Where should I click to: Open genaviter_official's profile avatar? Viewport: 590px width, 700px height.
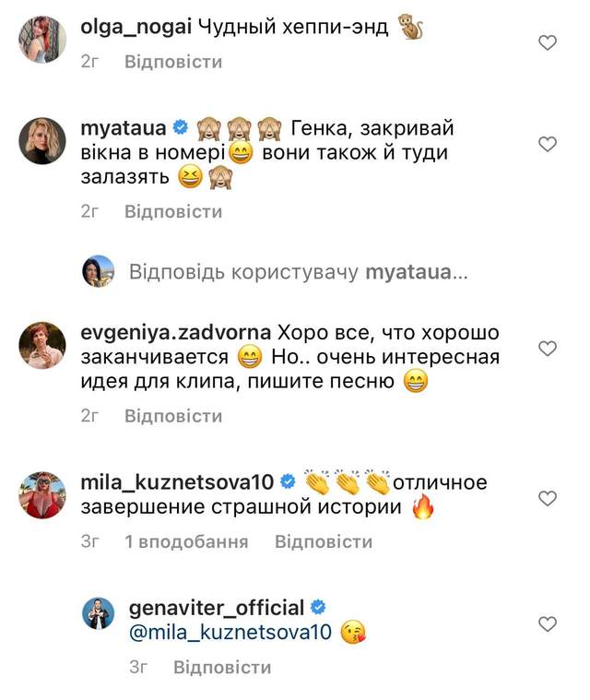[97, 613]
